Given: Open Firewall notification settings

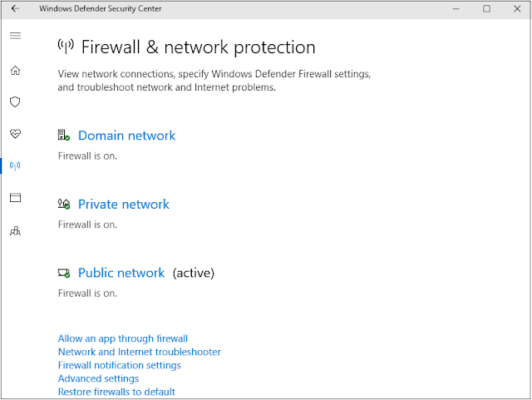Looking at the screenshot, I should (120, 365).
